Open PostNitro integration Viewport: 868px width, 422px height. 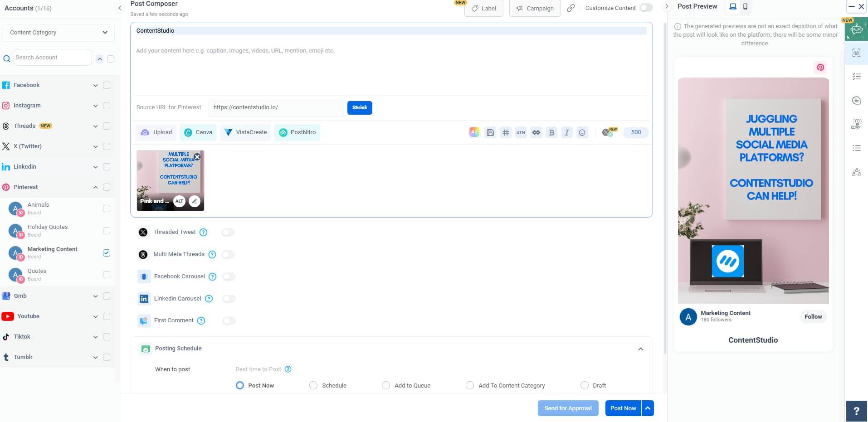[x=297, y=132]
